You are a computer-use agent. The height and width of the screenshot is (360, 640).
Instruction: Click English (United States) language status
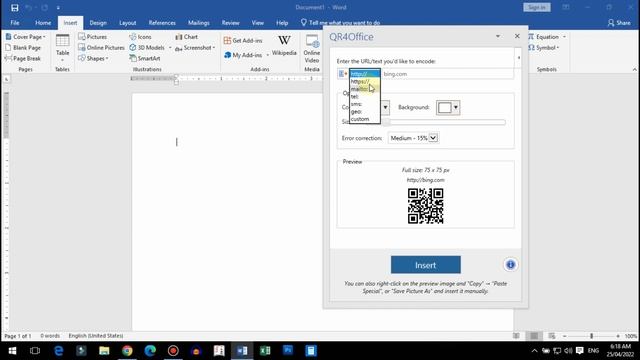point(96,336)
